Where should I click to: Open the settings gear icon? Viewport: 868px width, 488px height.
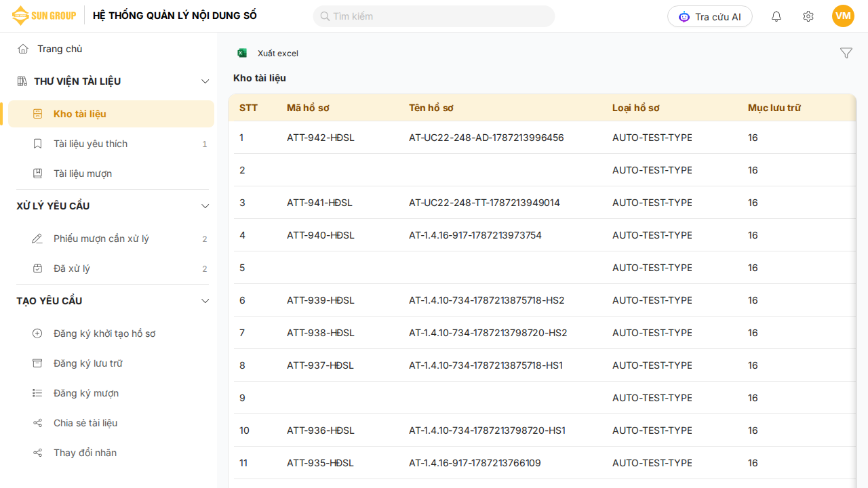808,16
